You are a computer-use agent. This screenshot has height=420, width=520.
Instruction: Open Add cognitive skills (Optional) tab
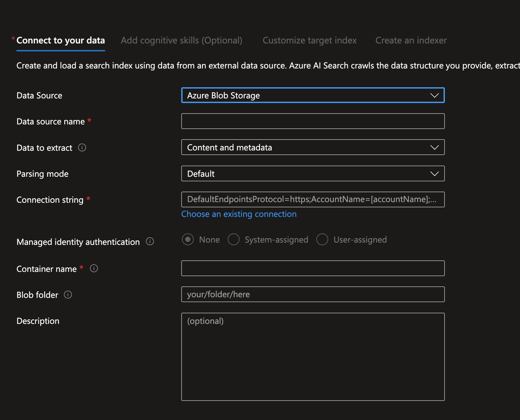(x=182, y=40)
